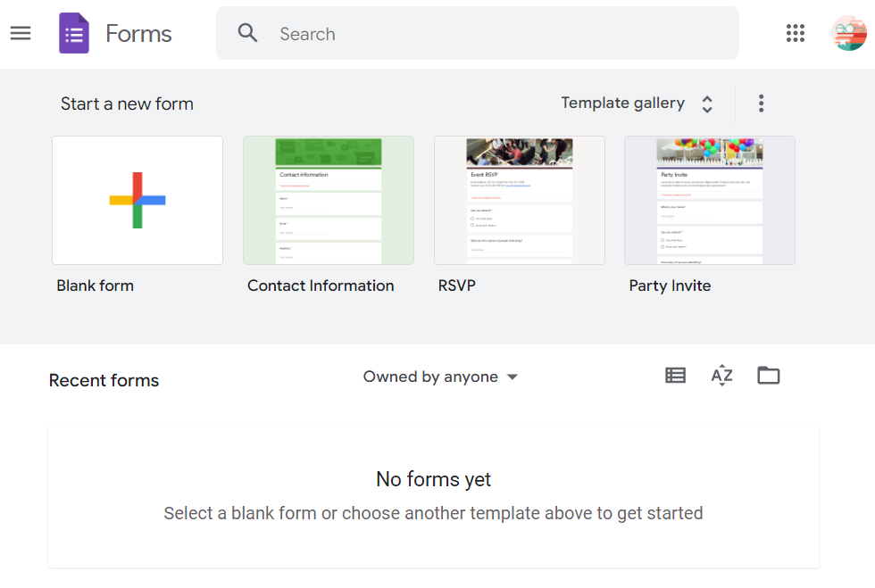Viewport: 875px width, 588px height.
Task: Click the Contact Information label
Action: pyautogui.click(x=321, y=286)
